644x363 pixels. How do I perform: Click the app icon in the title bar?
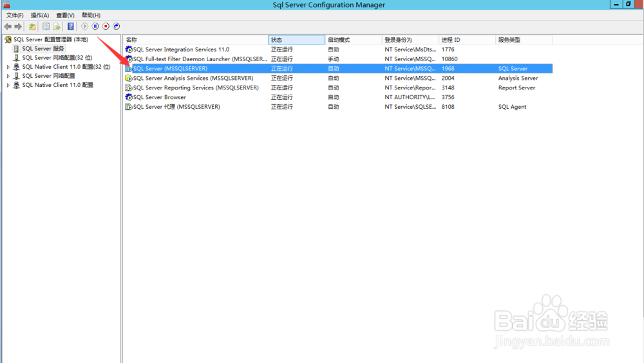pos(6,5)
